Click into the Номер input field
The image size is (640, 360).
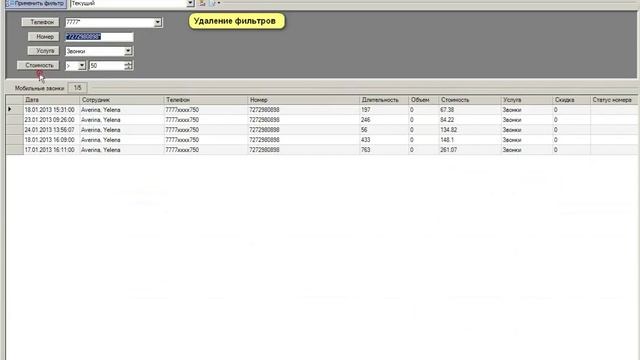[99, 37]
